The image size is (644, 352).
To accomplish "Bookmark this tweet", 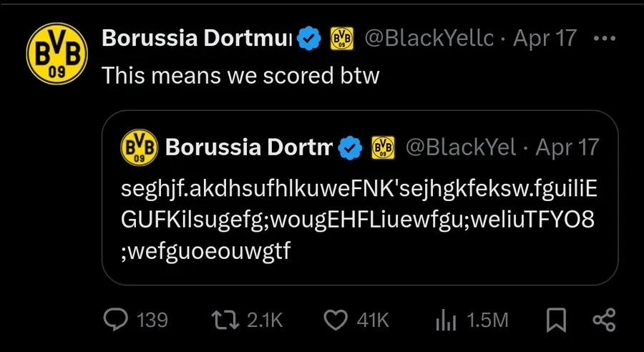I will point(555,319).
